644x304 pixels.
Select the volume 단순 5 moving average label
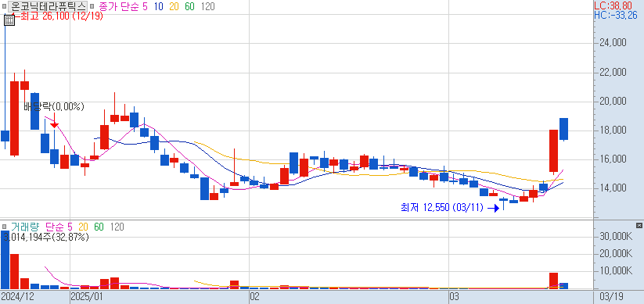coord(59,227)
